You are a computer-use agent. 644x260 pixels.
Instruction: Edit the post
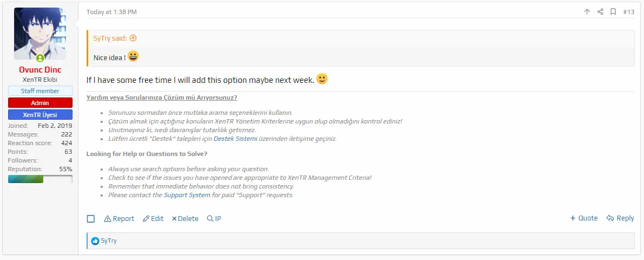point(153,219)
